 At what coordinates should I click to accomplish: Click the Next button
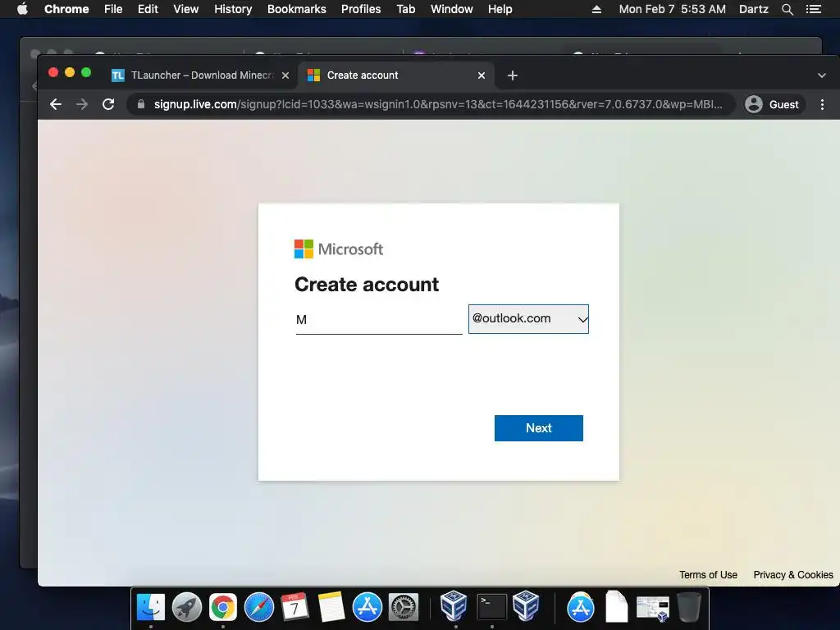click(x=538, y=428)
